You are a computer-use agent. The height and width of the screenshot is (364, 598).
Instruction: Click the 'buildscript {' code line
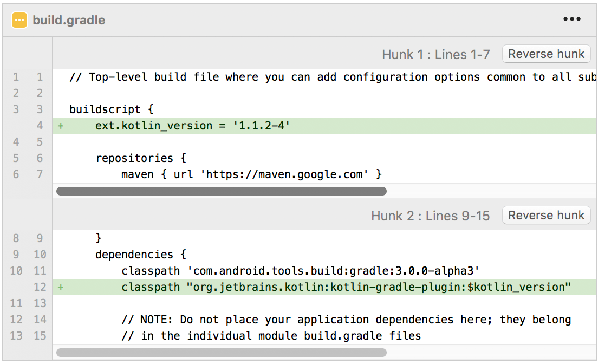pyautogui.click(x=112, y=109)
